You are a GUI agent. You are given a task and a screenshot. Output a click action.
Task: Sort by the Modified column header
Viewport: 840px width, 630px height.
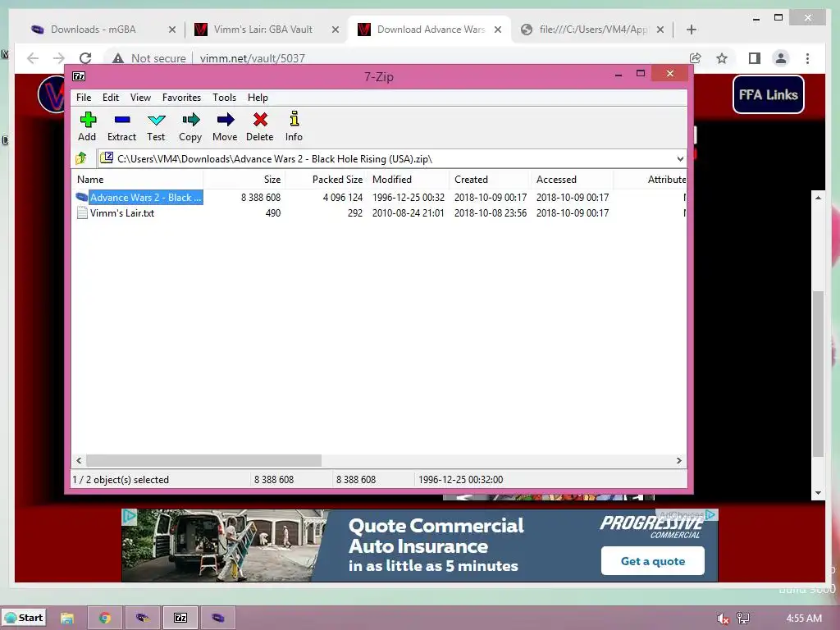(409, 180)
